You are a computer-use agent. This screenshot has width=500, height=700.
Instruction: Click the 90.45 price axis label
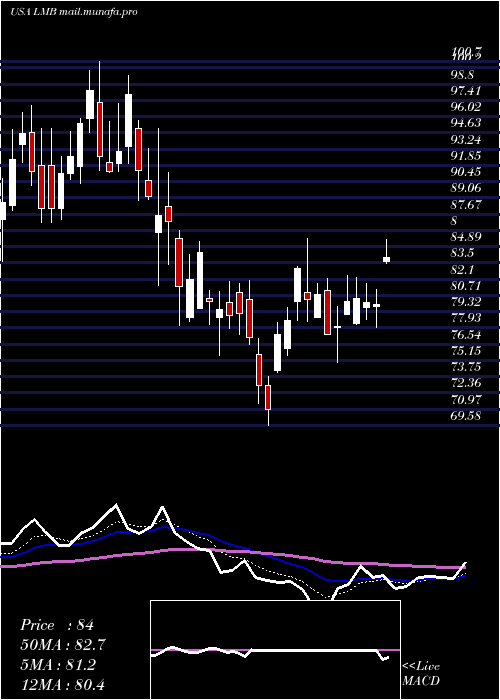466,172
